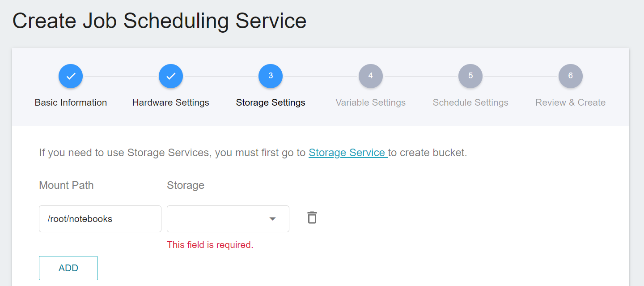This screenshot has height=286, width=644.
Task: Click the Storage column label
Action: click(x=186, y=185)
